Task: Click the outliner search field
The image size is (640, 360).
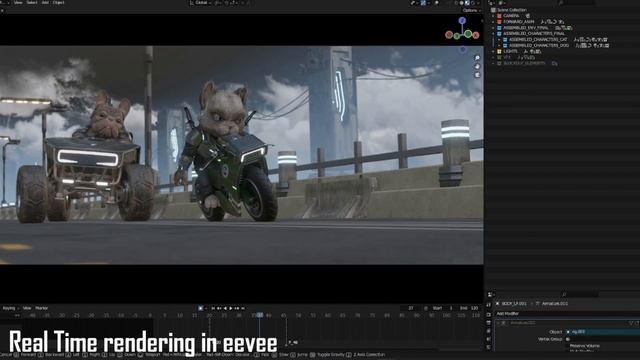Action: tap(576, 3)
